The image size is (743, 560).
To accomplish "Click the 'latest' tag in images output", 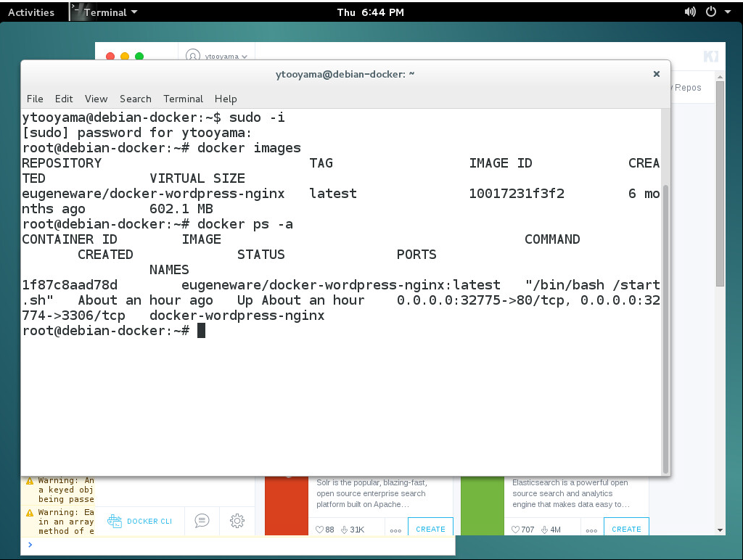I will click(x=333, y=194).
